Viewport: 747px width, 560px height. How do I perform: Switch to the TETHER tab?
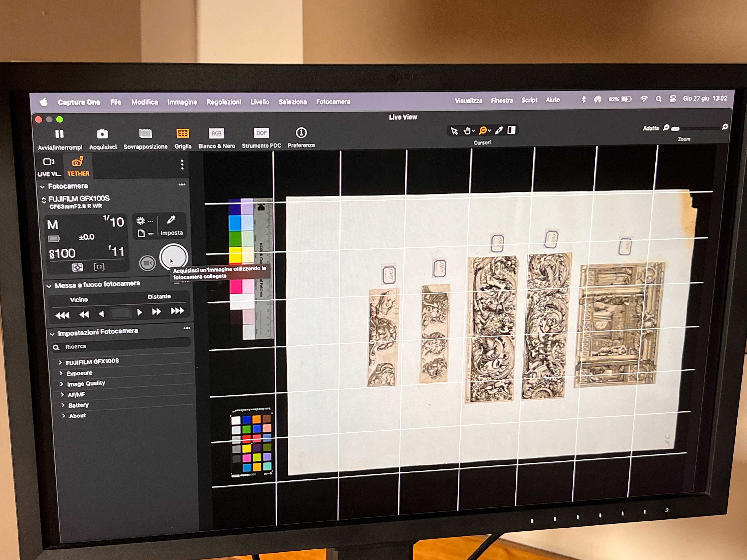click(x=78, y=166)
